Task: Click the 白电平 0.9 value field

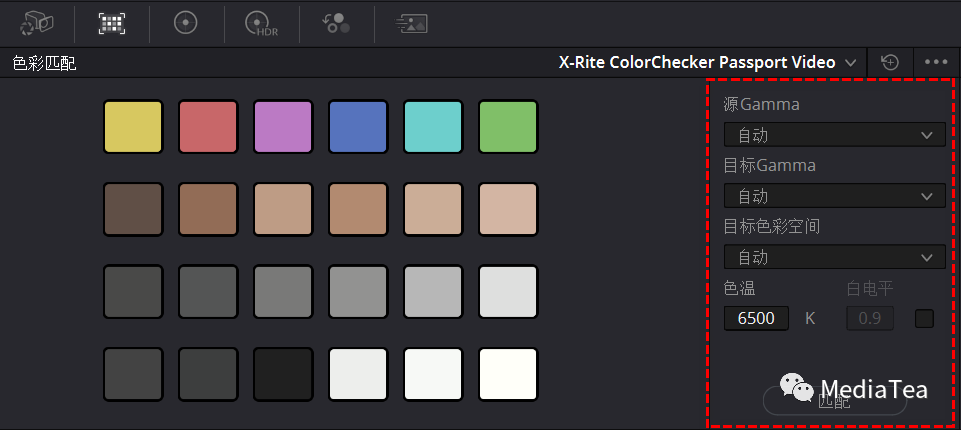Action: 870,319
